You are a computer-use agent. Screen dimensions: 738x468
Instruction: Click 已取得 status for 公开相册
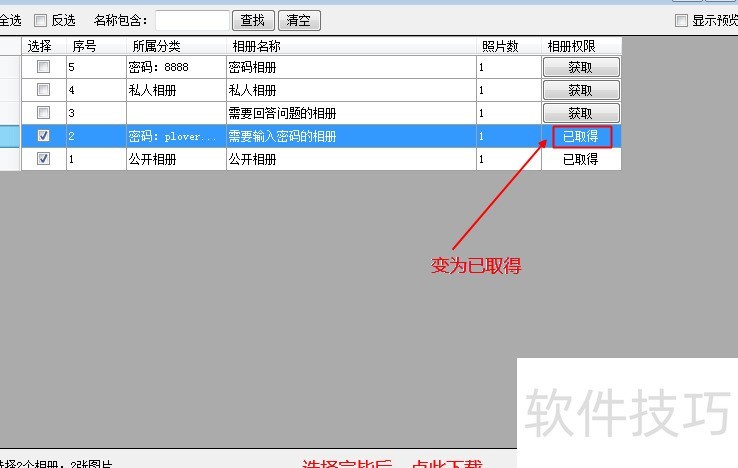(581, 159)
